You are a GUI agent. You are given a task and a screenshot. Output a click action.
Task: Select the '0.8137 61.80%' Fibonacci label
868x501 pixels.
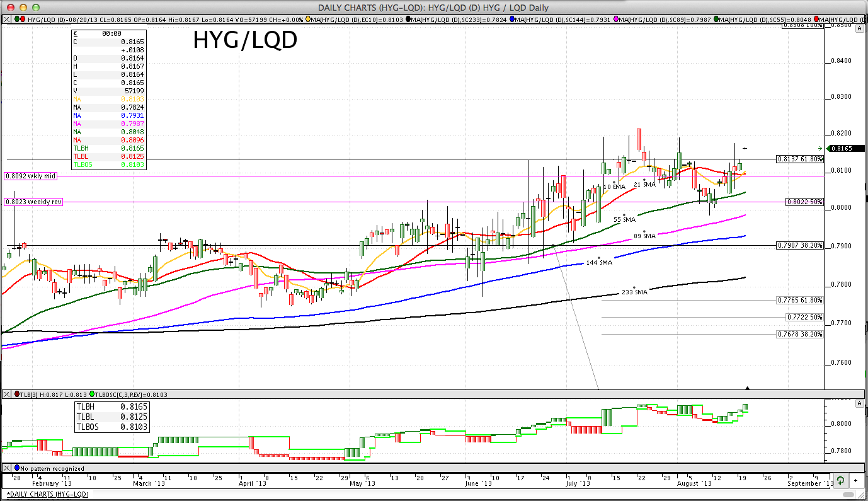click(800, 159)
